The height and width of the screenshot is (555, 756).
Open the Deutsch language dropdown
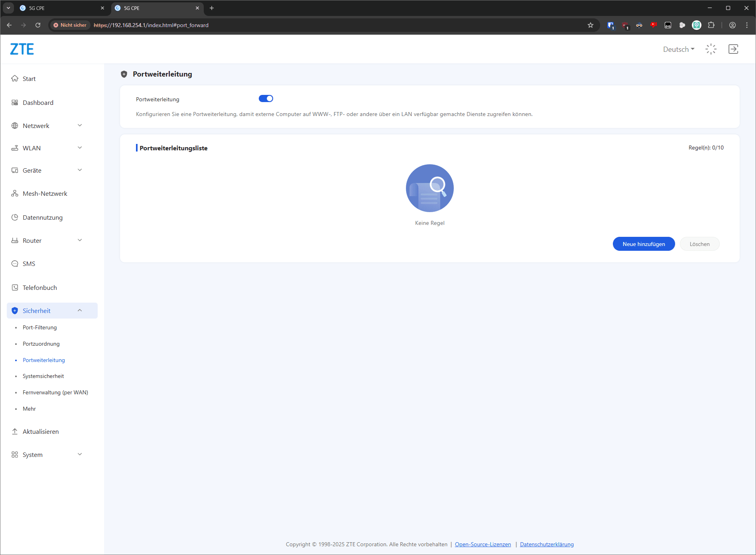678,49
